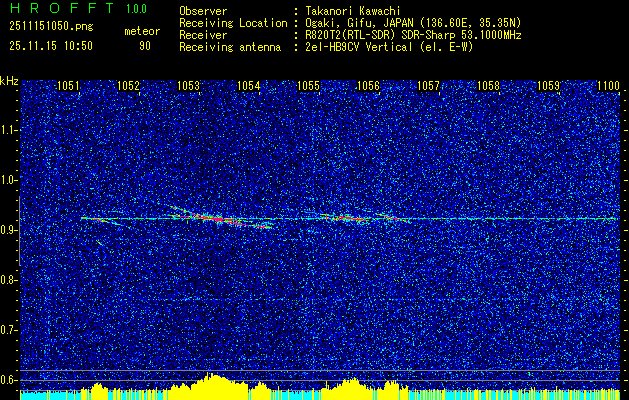Click the Receiving antenna field label
The width and height of the screenshot is (629, 400).
point(230,47)
